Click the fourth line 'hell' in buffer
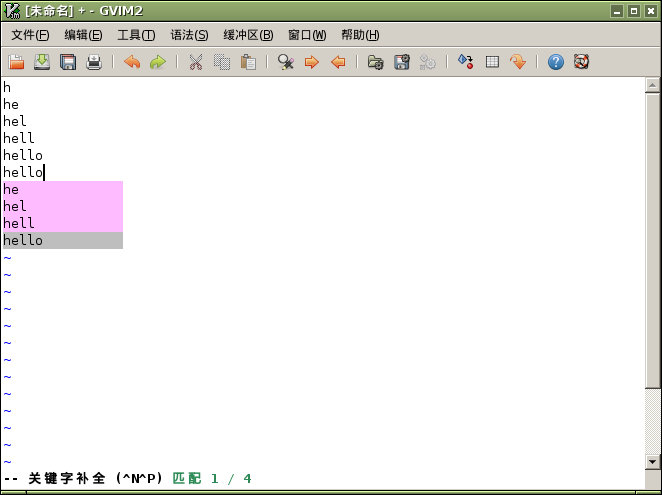 pos(19,138)
